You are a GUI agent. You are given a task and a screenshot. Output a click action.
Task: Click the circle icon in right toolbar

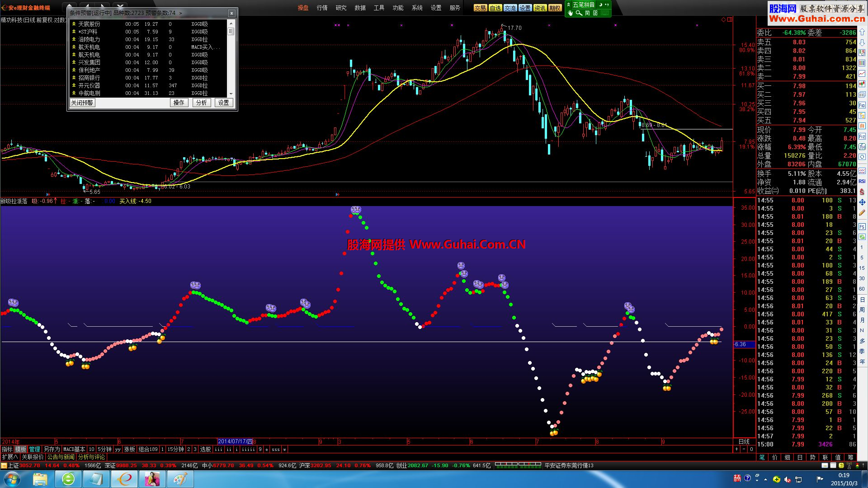(x=862, y=156)
